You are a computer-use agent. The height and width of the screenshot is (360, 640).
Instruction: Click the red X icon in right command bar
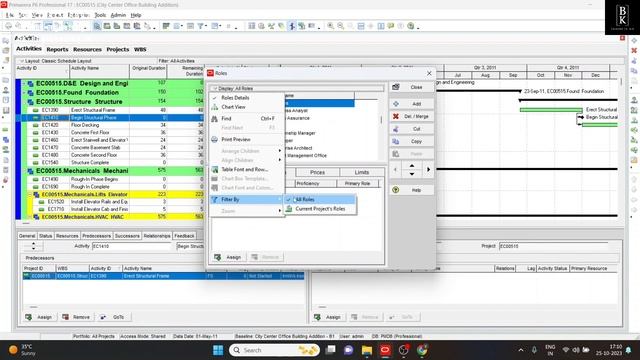click(x=634, y=51)
